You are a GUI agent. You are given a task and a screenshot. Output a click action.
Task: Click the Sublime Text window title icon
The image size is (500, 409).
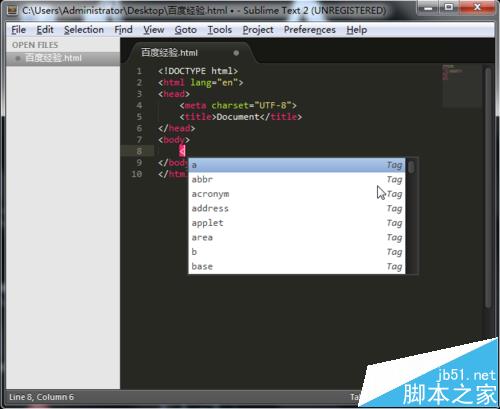[x=12, y=11]
